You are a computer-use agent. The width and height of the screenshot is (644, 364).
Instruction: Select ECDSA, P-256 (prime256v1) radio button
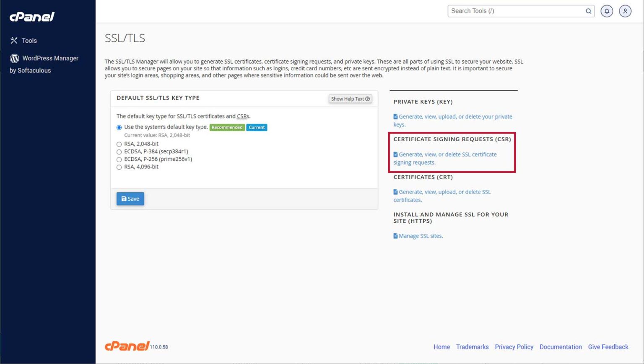[x=119, y=160]
